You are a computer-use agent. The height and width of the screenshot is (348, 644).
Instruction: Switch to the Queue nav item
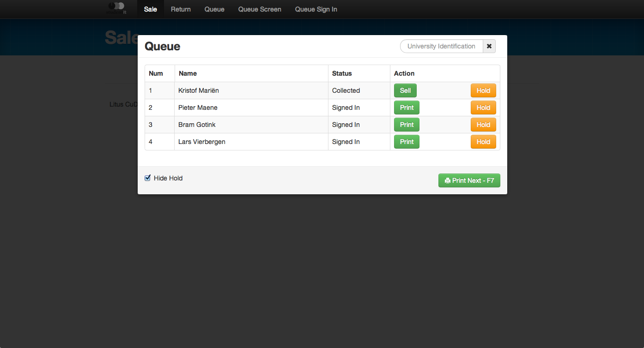tap(214, 9)
